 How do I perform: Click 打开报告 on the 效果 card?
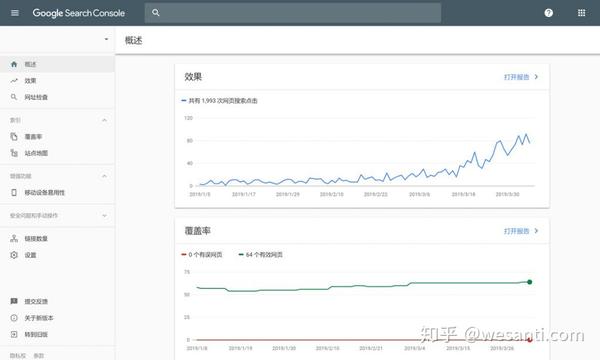coord(521,77)
